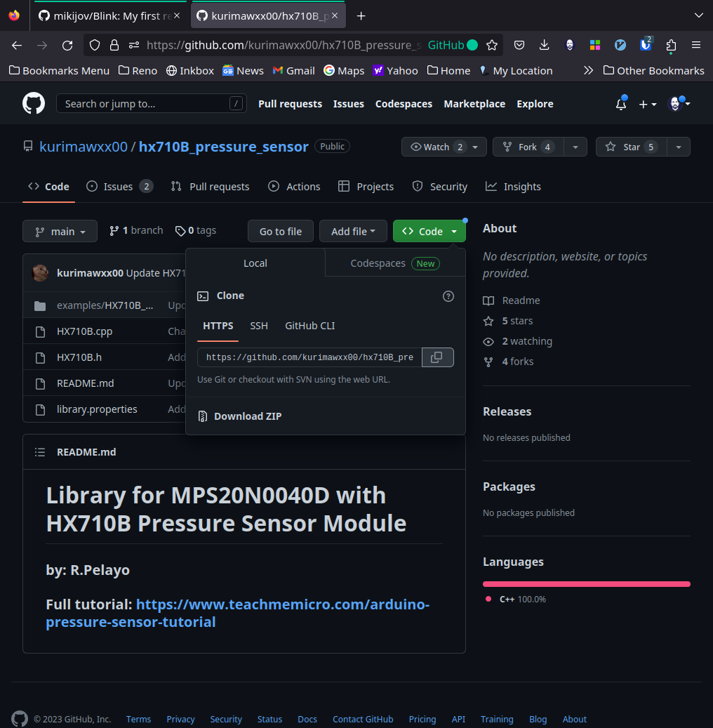Open Explore in the top navigation
Image resolution: width=713 pixels, height=728 pixels.
click(x=535, y=104)
